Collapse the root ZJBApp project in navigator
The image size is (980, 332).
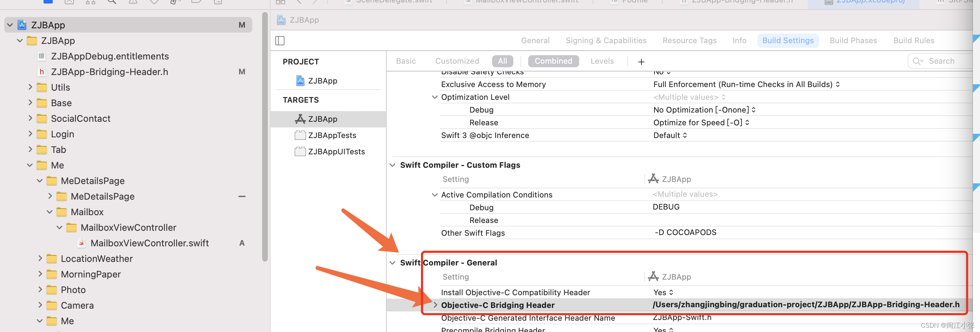[10, 25]
